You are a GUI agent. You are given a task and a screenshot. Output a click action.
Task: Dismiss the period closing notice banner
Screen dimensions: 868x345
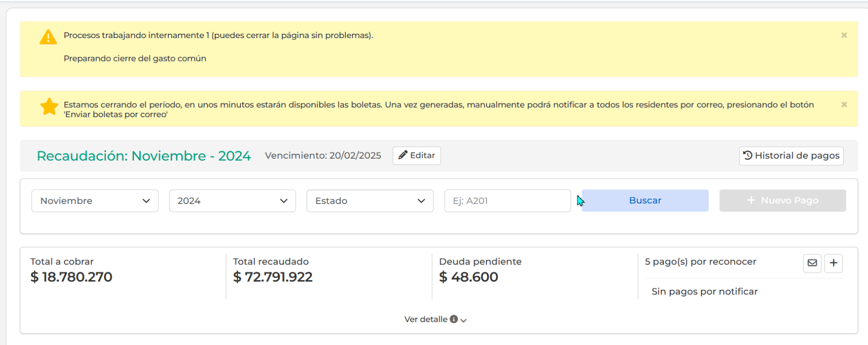(x=844, y=104)
